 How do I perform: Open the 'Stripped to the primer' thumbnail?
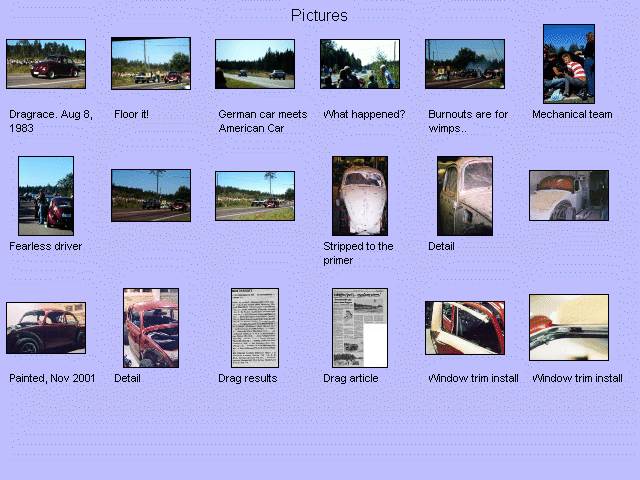click(360, 195)
